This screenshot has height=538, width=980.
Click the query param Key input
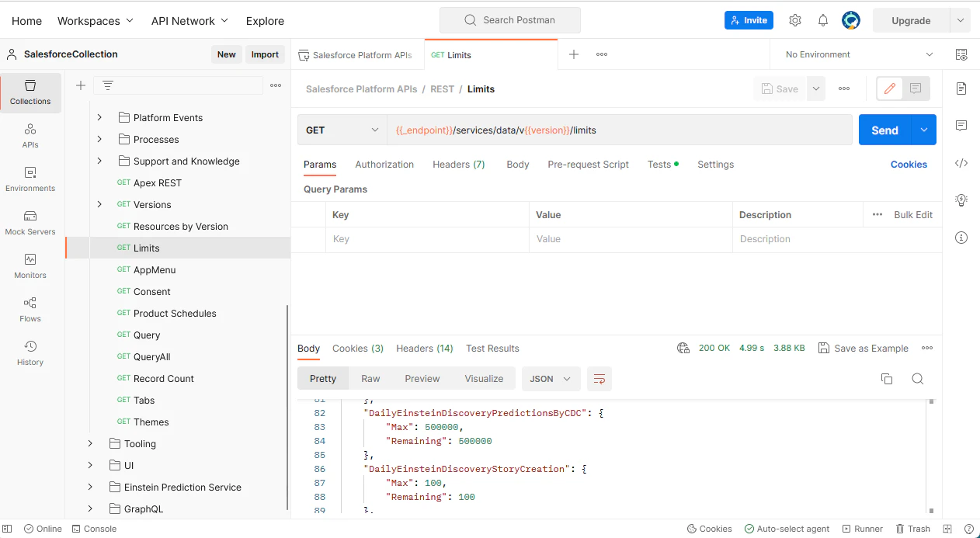click(x=427, y=239)
